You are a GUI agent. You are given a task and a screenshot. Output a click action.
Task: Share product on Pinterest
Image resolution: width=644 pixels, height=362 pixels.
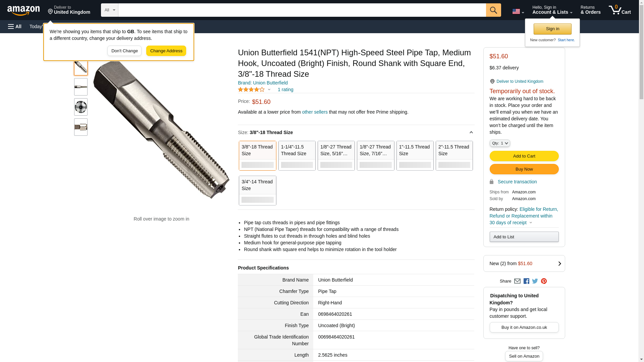544,281
